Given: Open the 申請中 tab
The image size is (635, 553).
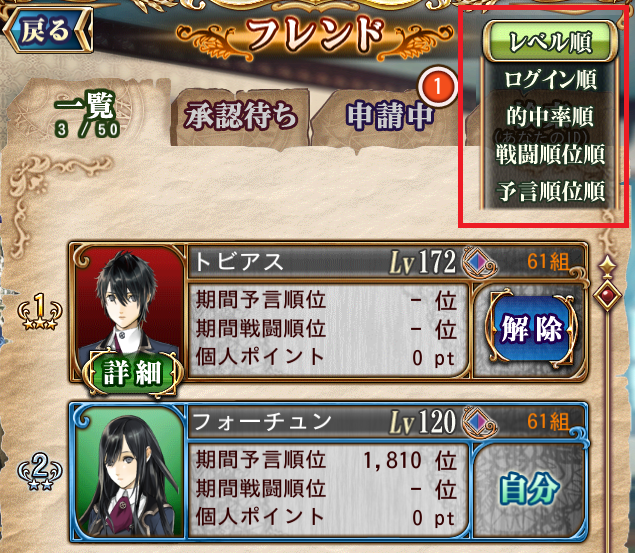Looking at the screenshot, I should (x=390, y=117).
